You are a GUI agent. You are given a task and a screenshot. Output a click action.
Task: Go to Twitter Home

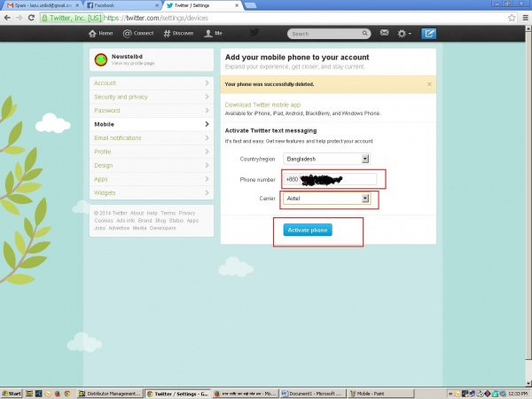(x=100, y=34)
